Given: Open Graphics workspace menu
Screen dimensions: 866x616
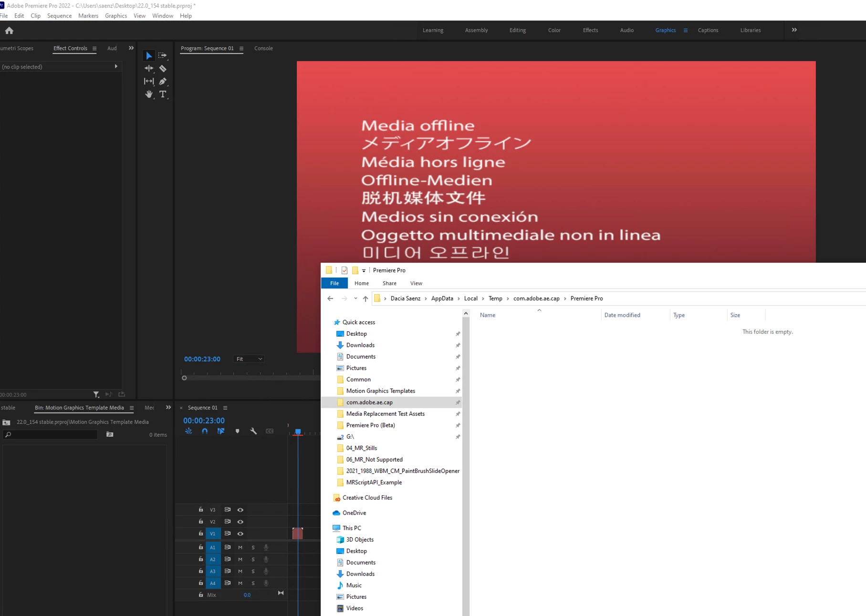Looking at the screenshot, I should (x=686, y=31).
